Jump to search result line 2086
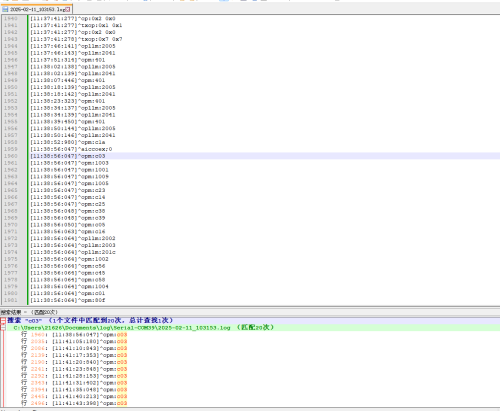This screenshot has height=411, width=500. 74,348
